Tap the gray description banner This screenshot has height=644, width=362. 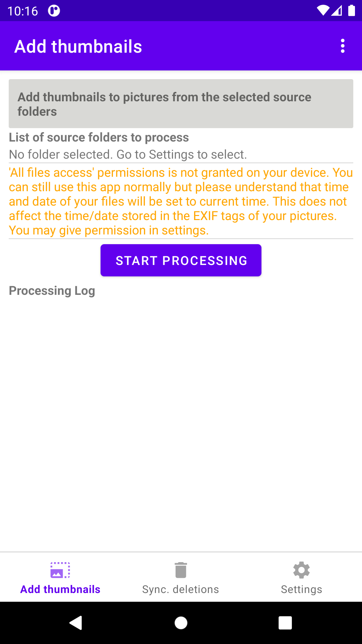[181, 104]
